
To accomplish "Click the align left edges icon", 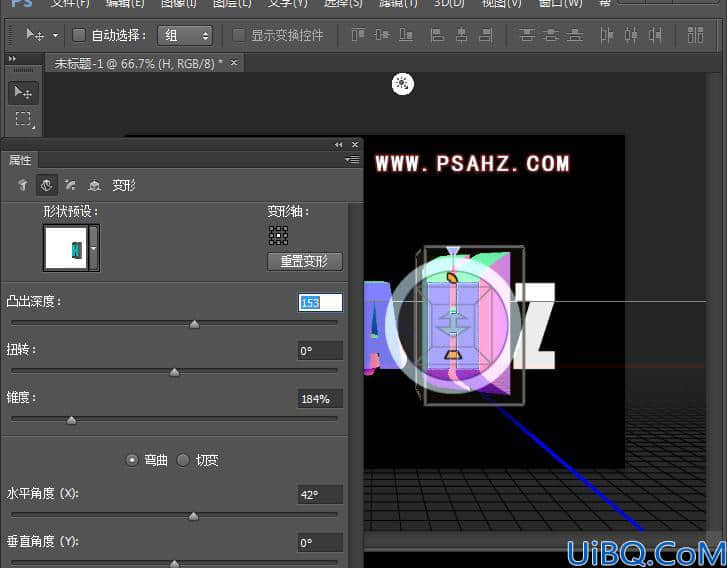I will point(437,35).
